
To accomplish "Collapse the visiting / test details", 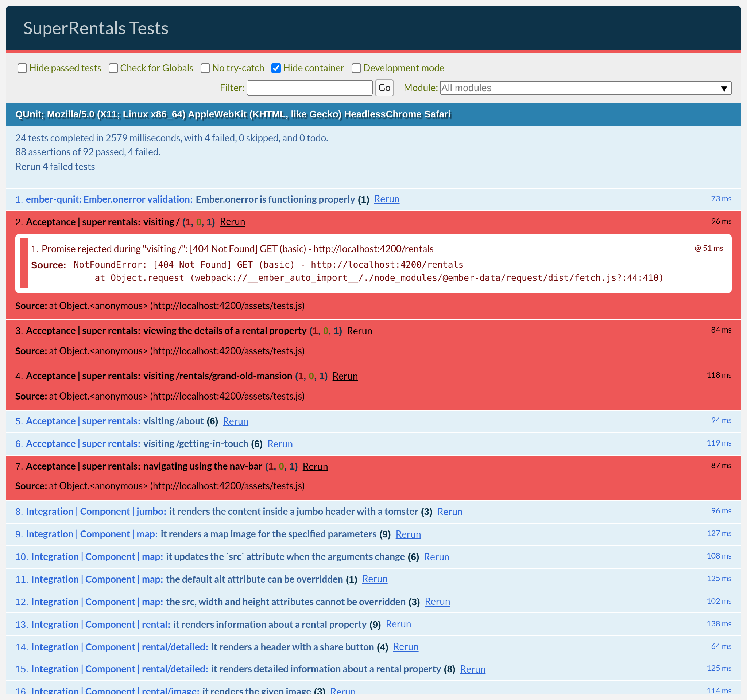I will point(159,222).
